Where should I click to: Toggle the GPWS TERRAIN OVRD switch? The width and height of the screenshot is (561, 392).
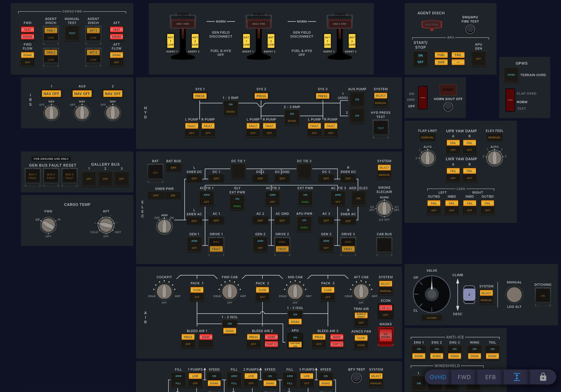pos(511,75)
